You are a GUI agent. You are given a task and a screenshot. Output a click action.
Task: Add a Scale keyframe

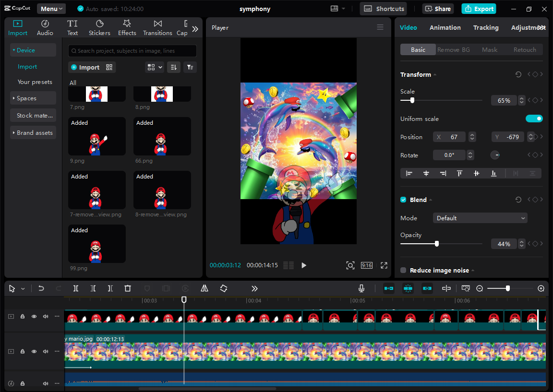pos(535,100)
